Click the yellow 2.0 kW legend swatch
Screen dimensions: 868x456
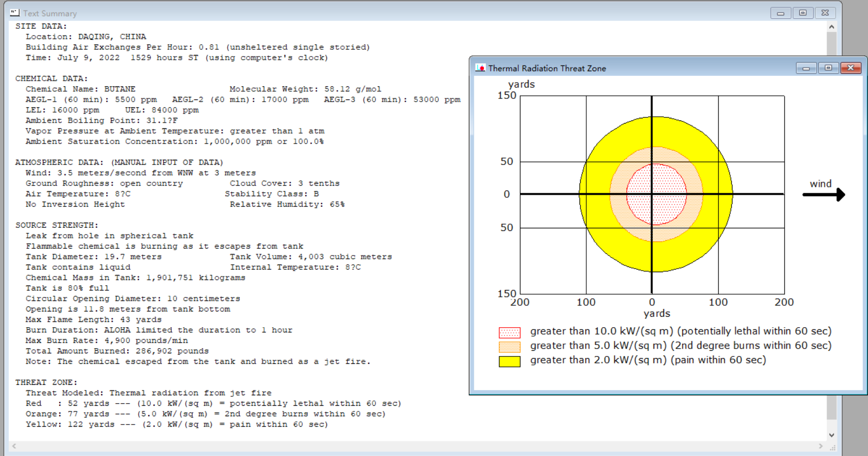[x=509, y=361]
